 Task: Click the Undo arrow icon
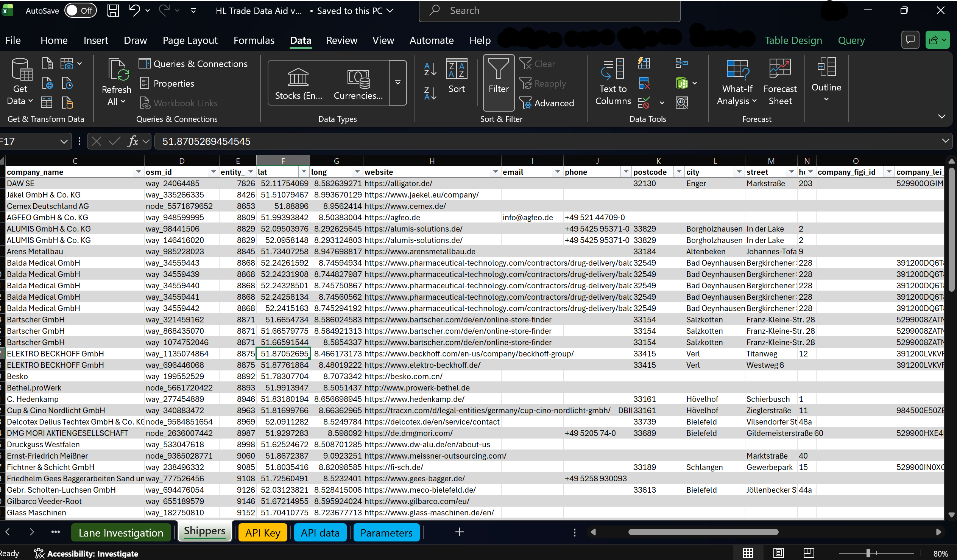[134, 10]
